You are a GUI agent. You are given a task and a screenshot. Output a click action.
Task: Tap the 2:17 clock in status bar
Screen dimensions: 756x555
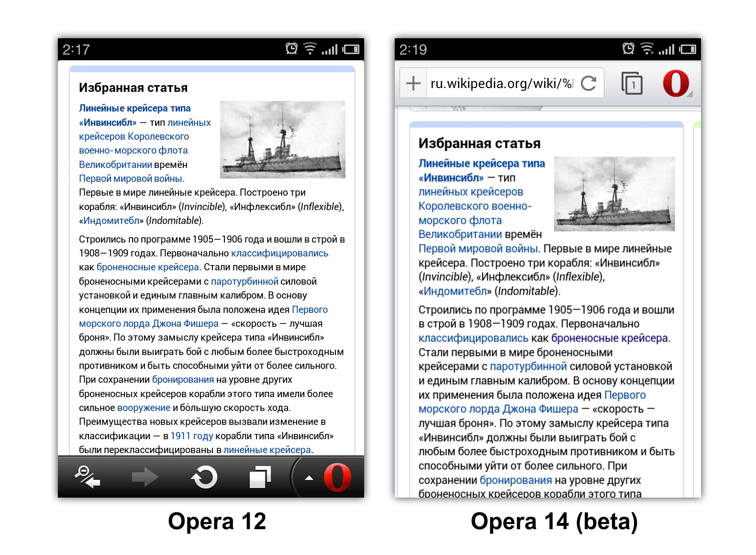[x=76, y=49]
